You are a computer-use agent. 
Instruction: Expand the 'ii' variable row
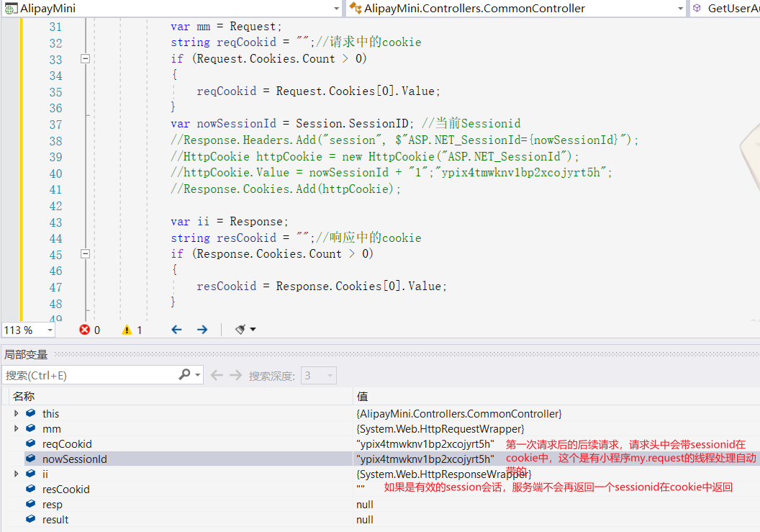(x=16, y=474)
